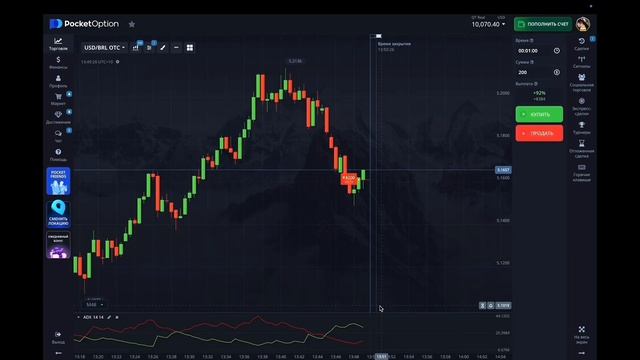Screen dimensions: 640x360
Task: Open the indicators list icon
Action: pos(149,48)
